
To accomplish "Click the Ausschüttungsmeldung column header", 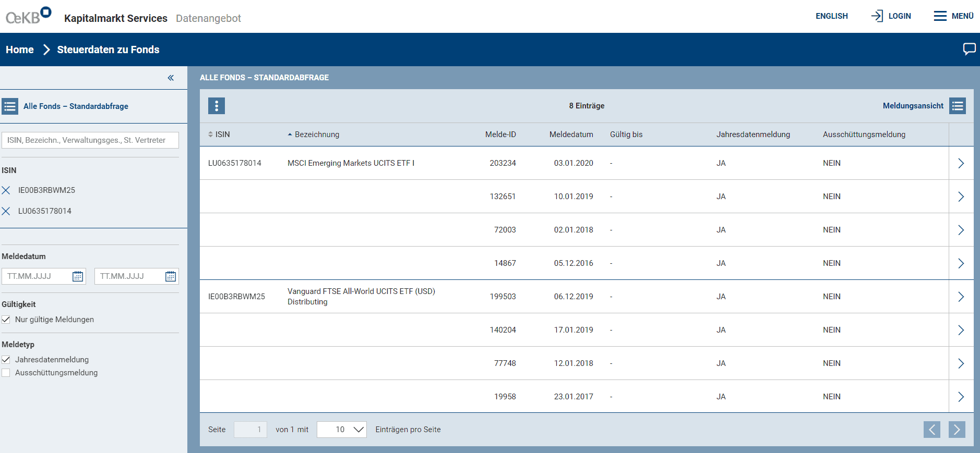I will tap(864, 134).
